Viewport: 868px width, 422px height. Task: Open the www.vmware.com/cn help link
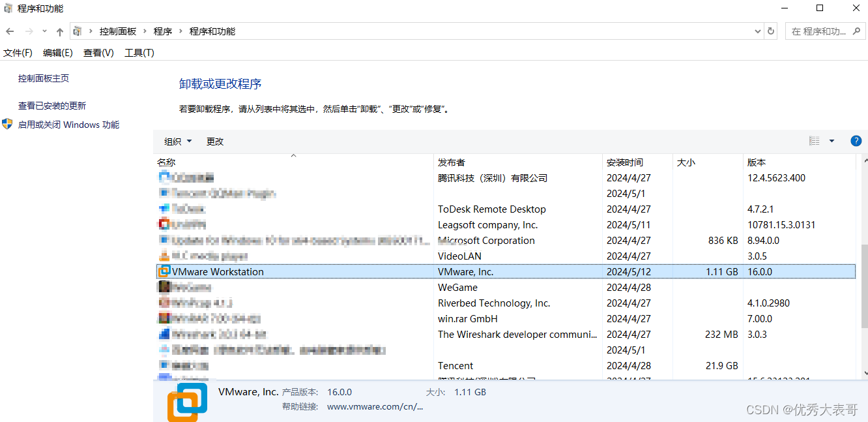[x=375, y=406]
